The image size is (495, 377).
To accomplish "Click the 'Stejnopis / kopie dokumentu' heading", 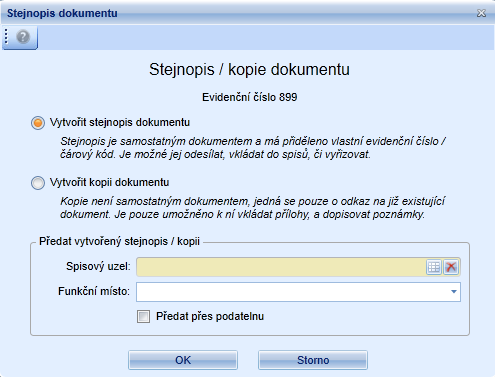I will 249,69.
